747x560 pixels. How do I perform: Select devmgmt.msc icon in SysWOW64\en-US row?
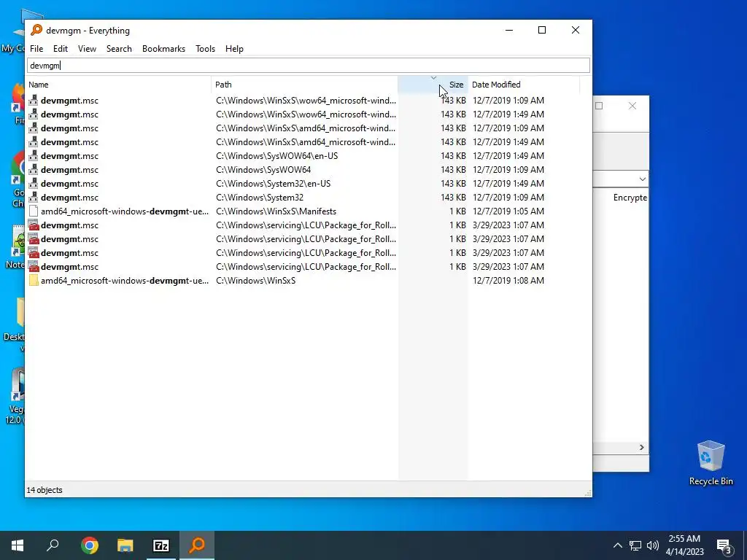tap(34, 156)
